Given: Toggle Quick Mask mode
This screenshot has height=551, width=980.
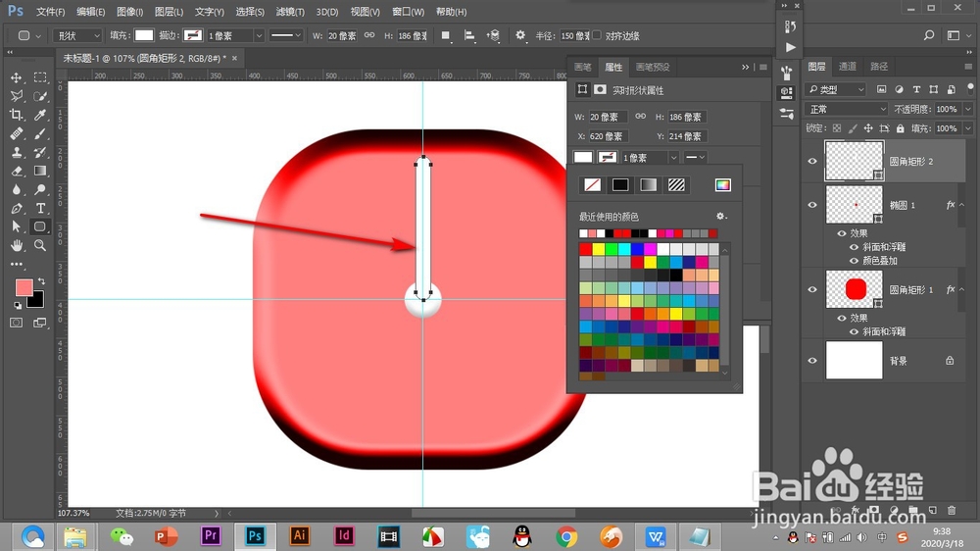Looking at the screenshot, I should pyautogui.click(x=17, y=323).
